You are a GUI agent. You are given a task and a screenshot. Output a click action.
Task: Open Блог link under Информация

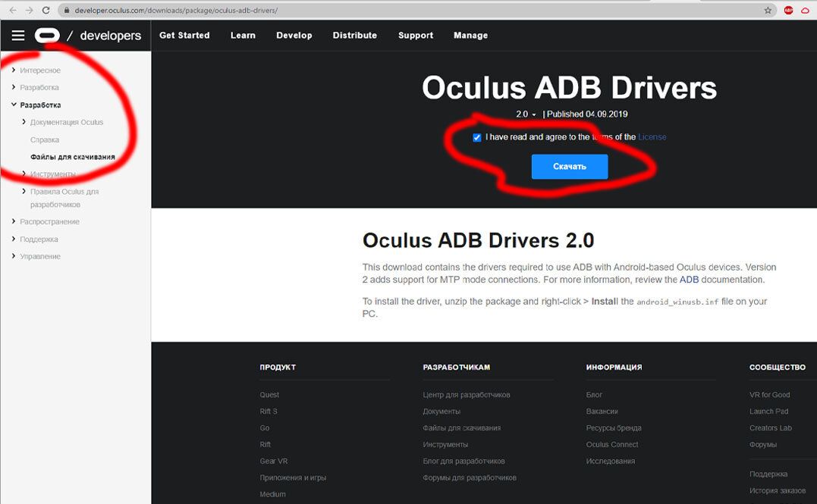click(594, 395)
